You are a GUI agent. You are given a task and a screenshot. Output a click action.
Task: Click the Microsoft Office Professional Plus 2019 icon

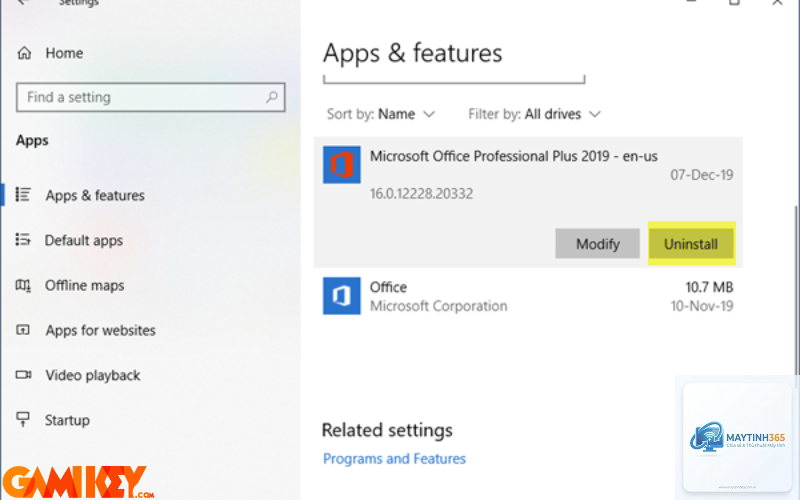point(341,165)
